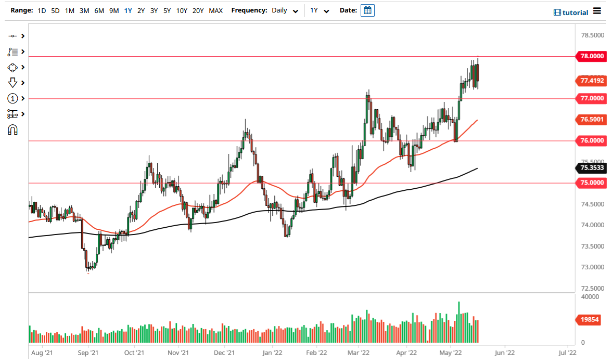Select the shapes drawing tool
The height and width of the screenshot is (364, 613).
14,67
